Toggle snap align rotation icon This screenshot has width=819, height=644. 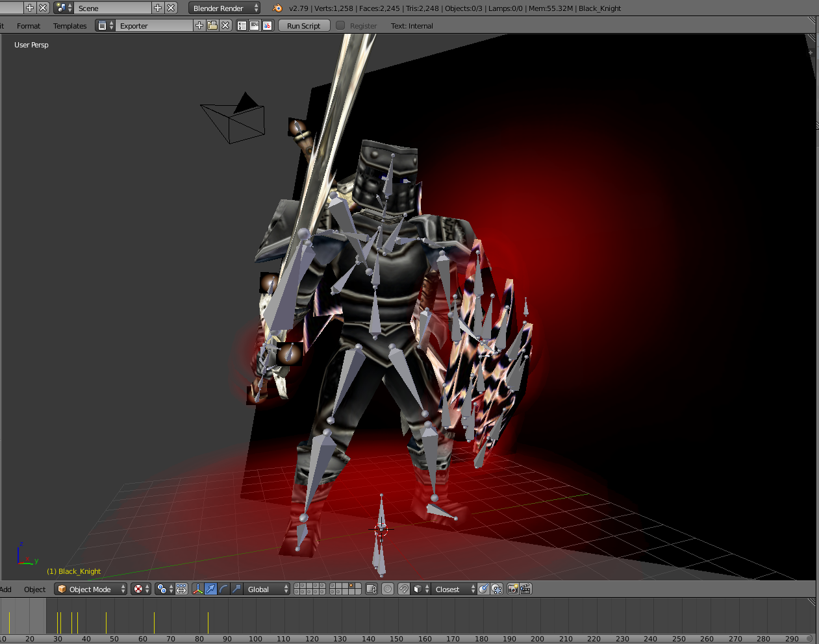(484, 589)
